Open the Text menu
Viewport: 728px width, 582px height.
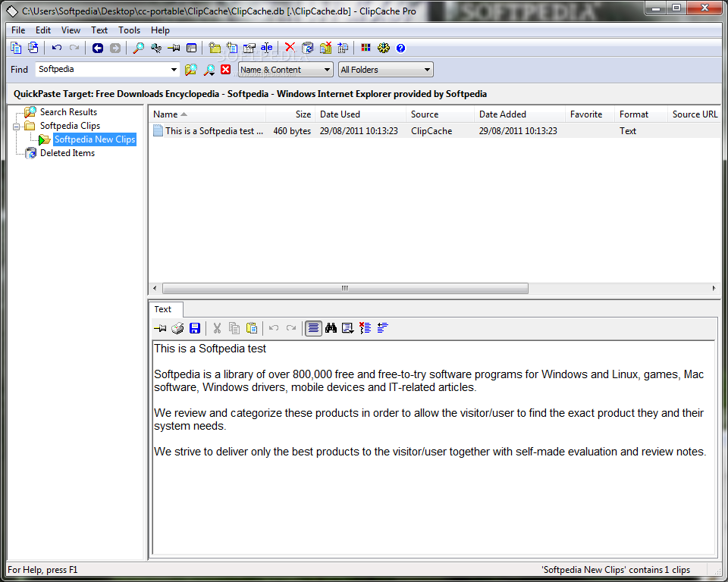click(x=99, y=30)
